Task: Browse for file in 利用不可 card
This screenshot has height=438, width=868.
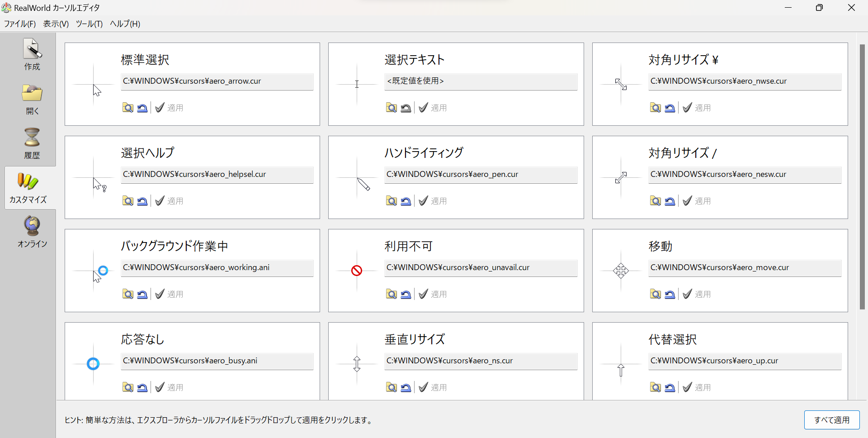Action: pyautogui.click(x=392, y=294)
